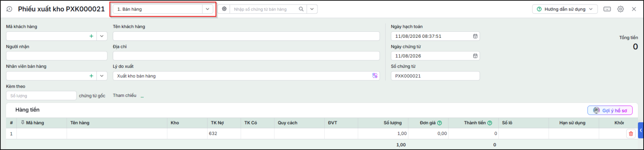Click Đơn giá cell 0,00 in row 1
The image size is (644, 150).
pos(428,134)
